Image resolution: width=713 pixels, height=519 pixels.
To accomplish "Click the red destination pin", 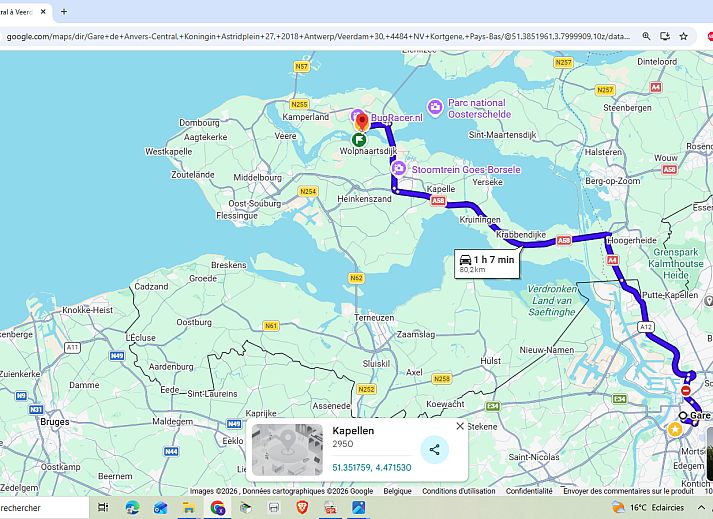I will click(362, 121).
